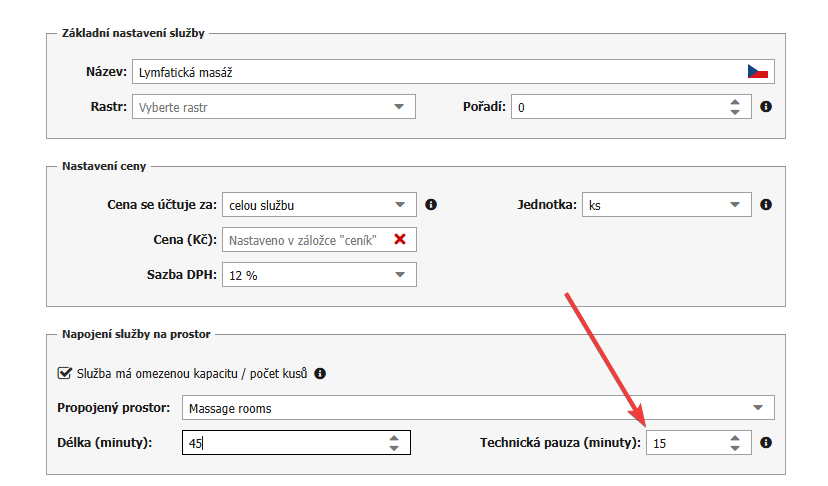Image resolution: width=828 pixels, height=486 pixels.
Task: Increase Délka minutes using up arrow
Action: click(394, 437)
